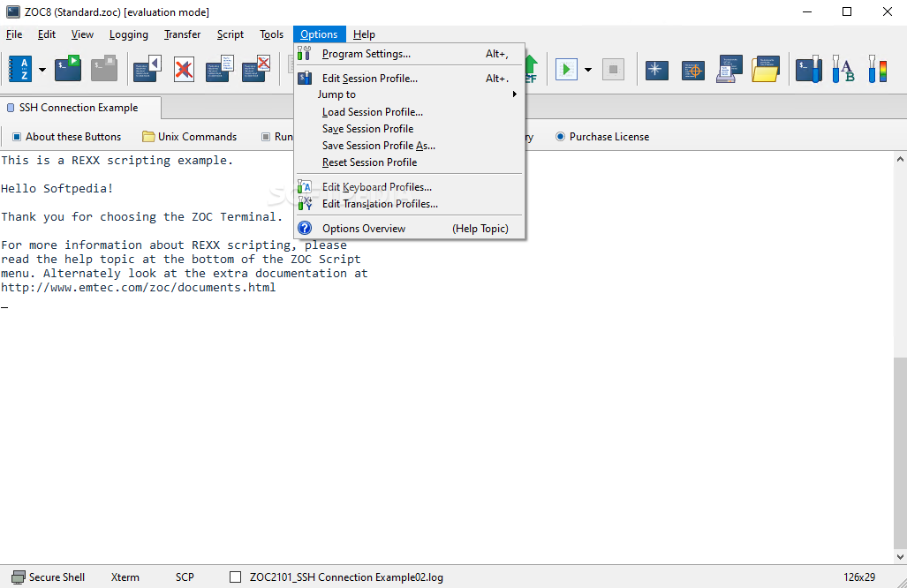
Task: Click the vertical scrollbar thumb
Action: [900, 453]
